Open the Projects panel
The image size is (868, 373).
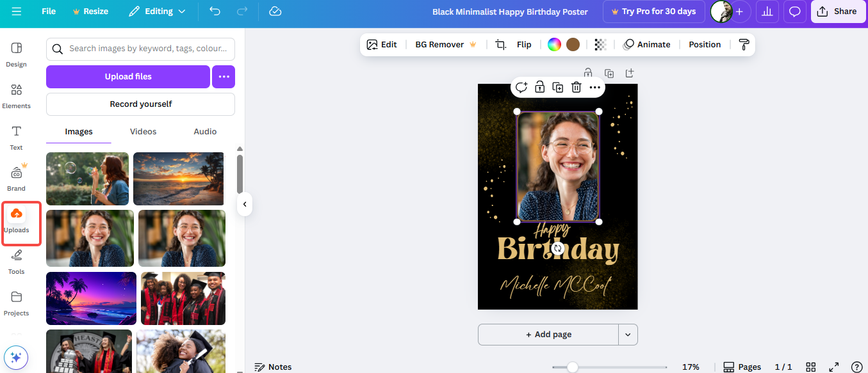pyautogui.click(x=16, y=303)
